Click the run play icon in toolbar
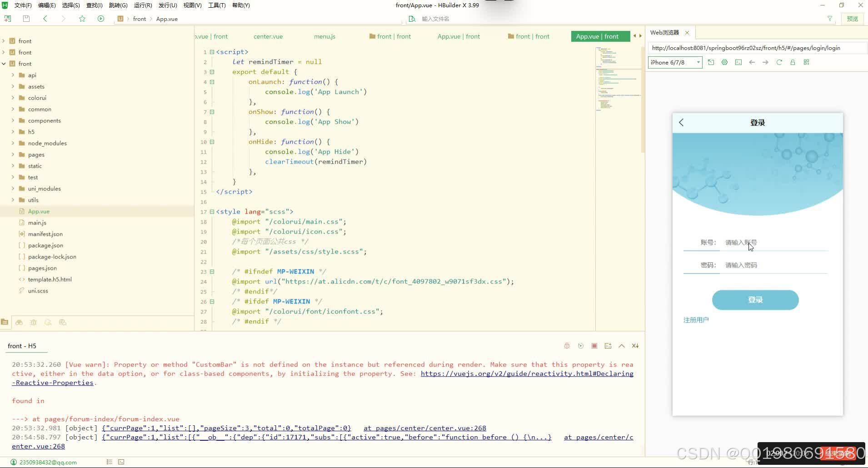This screenshot has width=868, height=468. click(101, 19)
